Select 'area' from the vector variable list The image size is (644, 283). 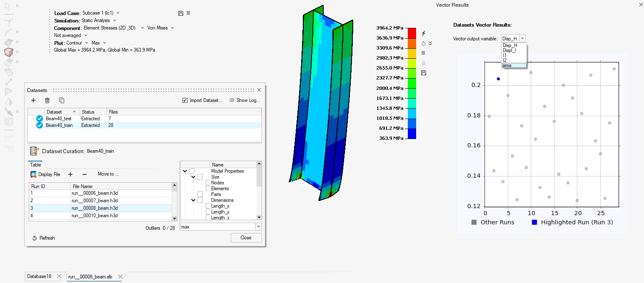[x=507, y=65]
